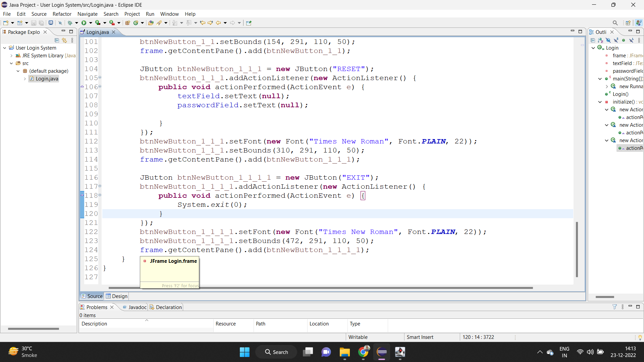This screenshot has width=644, height=362.
Task: Open the Run button dropdown arrow
Action: 91,23
